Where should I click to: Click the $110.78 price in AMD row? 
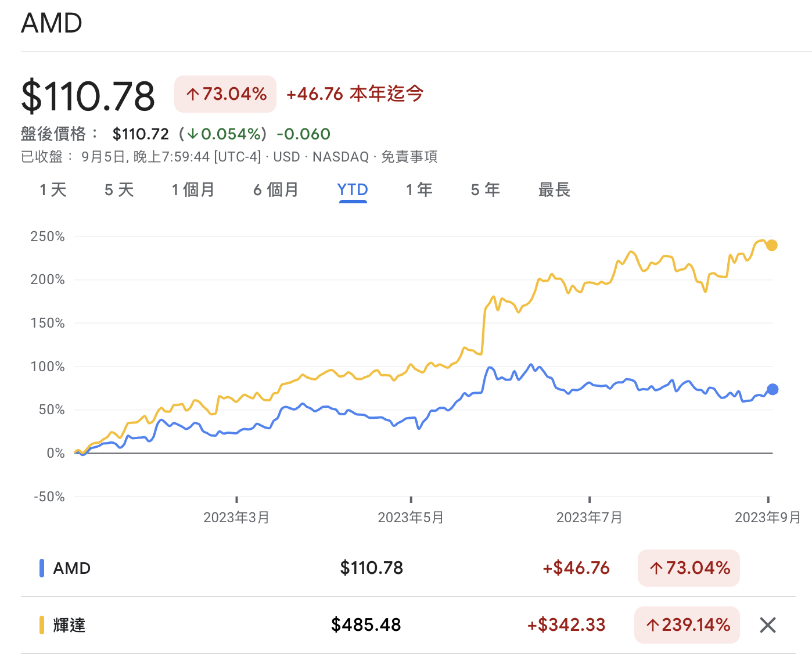pos(372,568)
